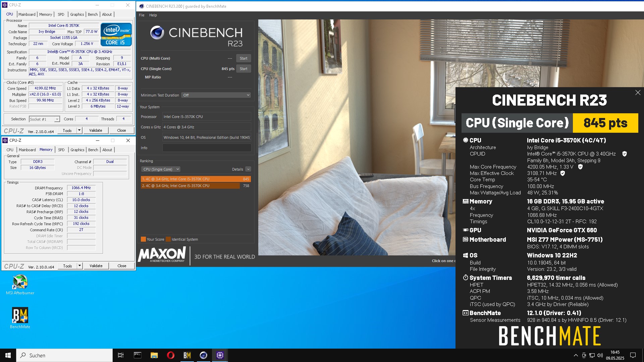Open the terminal app in the taskbar

[138, 355]
